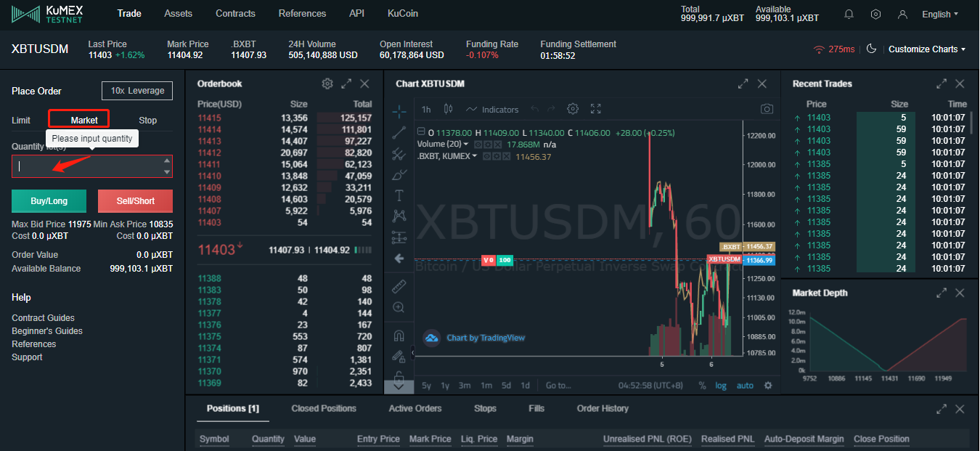This screenshot has height=451, width=980.
Task: Toggle log scale on chart
Action: [x=721, y=386]
